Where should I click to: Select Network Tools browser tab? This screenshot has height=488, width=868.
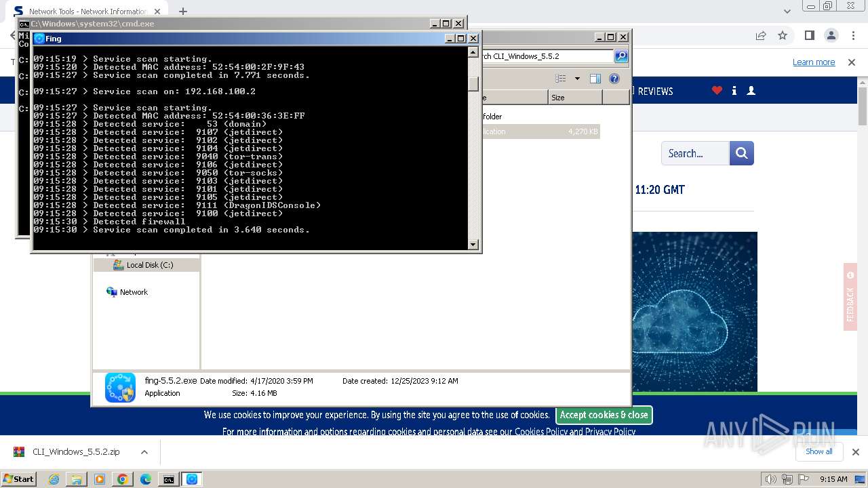87,12
